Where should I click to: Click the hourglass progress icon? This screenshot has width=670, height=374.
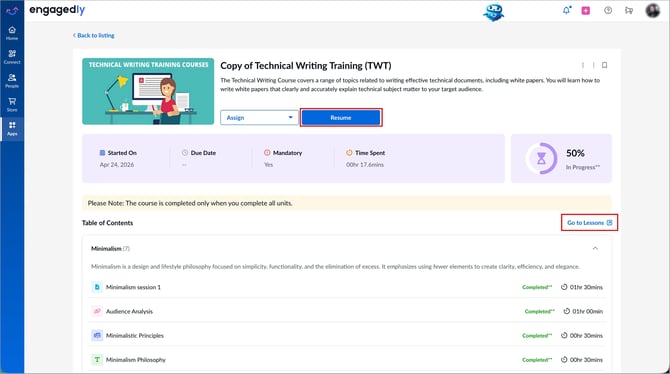point(541,159)
